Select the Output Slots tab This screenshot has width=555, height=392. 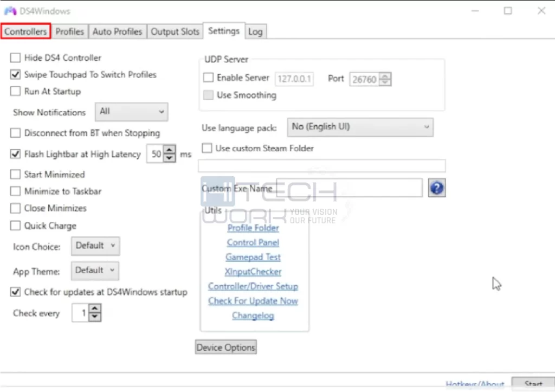click(175, 31)
